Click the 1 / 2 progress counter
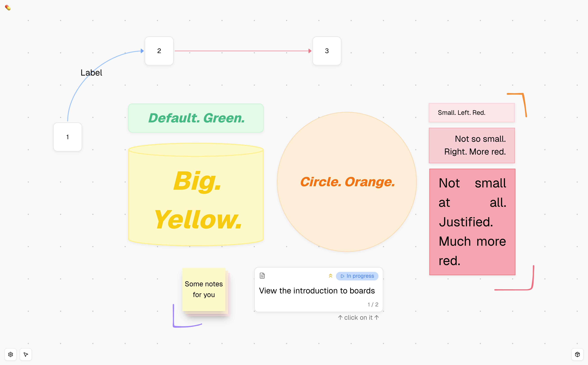Image resolution: width=588 pixels, height=365 pixels. pos(373,305)
